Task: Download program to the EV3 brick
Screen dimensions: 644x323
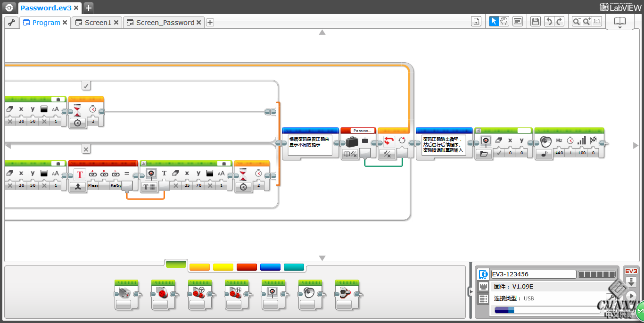Action: coord(631,282)
